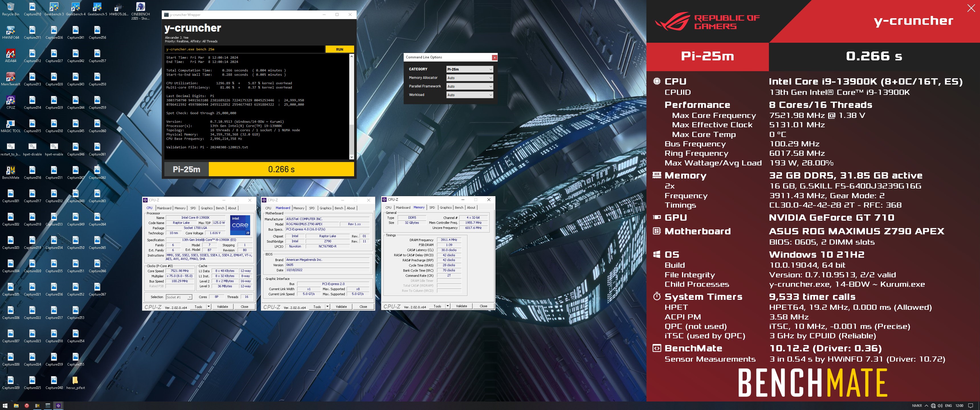Viewport: 980px width, 410px height.
Task: Open hexus_pifast folder on desktop
Action: click(75, 383)
